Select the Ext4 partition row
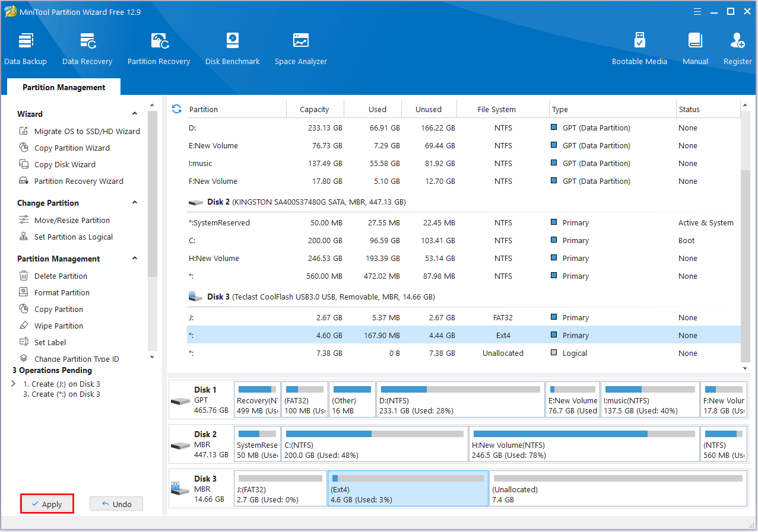This screenshot has height=532, width=758. [x=464, y=335]
